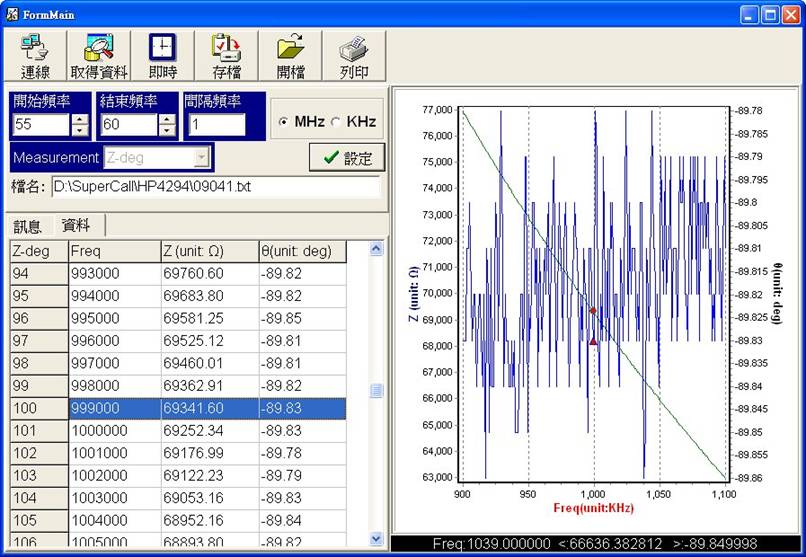Click the 間隔頻率 input field showing 1
The width and height of the screenshot is (806, 557).
(x=217, y=124)
